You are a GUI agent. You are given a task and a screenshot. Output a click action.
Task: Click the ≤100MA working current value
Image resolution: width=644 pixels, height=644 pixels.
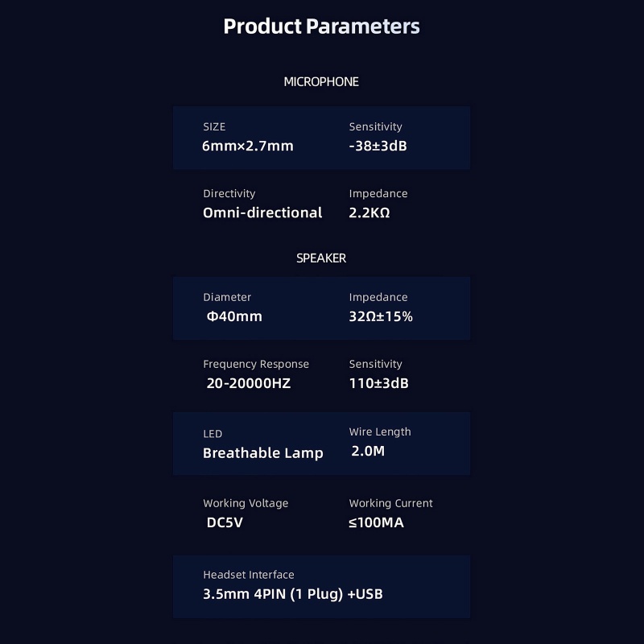tap(377, 522)
